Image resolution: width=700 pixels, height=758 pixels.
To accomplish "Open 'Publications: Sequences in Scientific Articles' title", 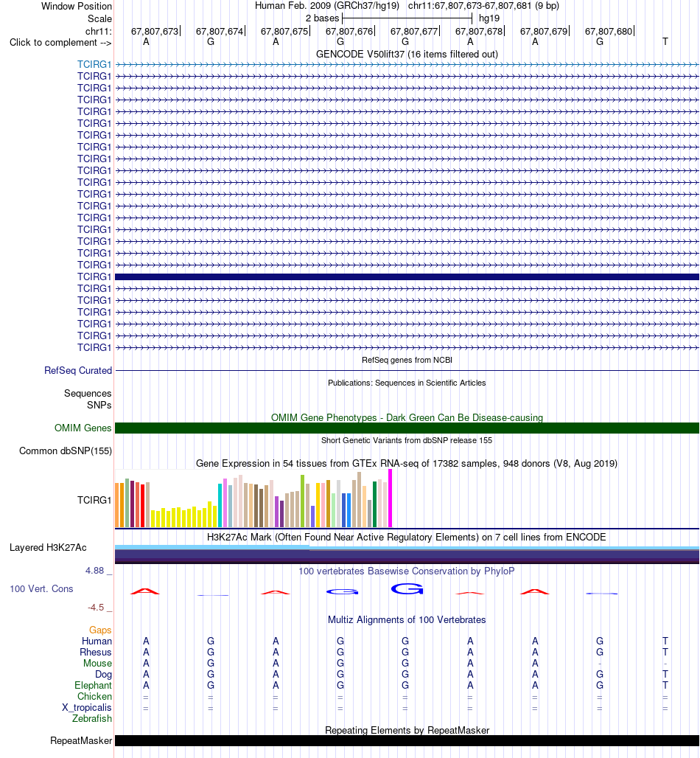I will point(407,383).
